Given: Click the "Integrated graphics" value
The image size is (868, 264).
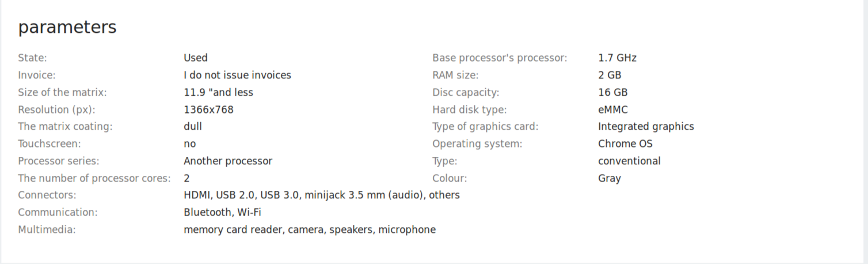Looking at the screenshot, I should click(646, 126).
